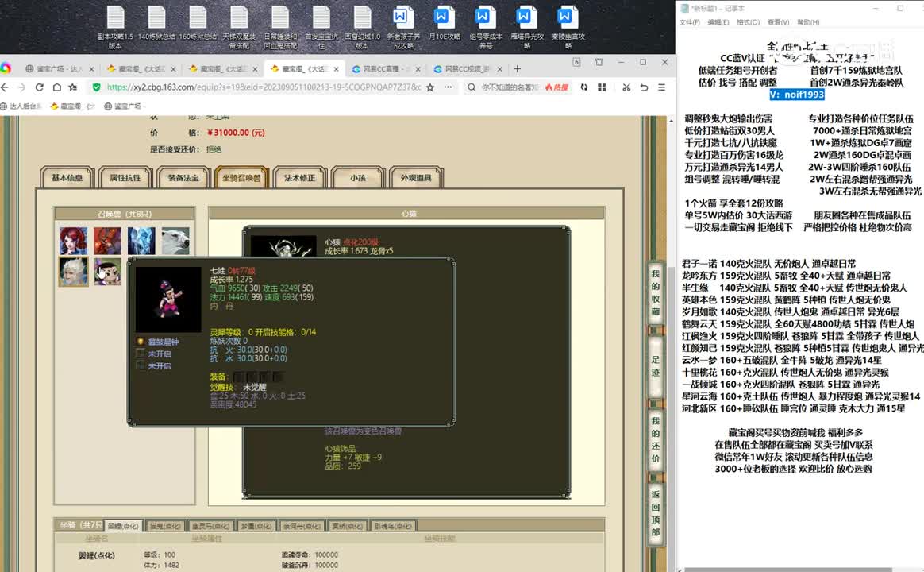Image resolution: width=924 pixels, height=572 pixels.
Task: Open the 法术修正 tab
Action: (299, 177)
